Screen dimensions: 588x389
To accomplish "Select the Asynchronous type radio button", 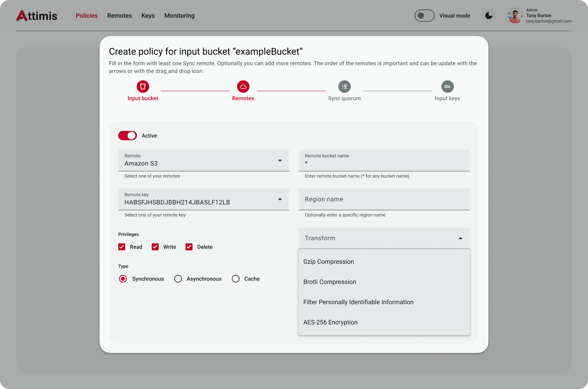I will click(x=178, y=279).
